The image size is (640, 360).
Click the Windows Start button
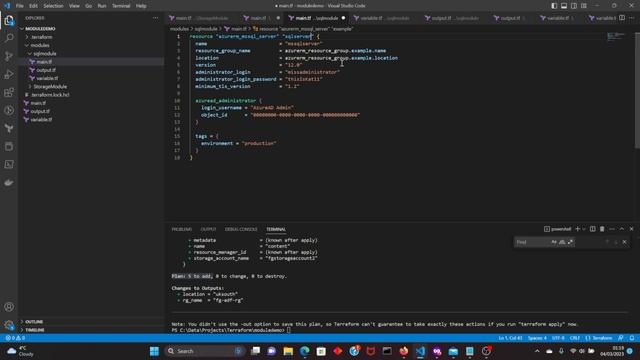[154, 351]
